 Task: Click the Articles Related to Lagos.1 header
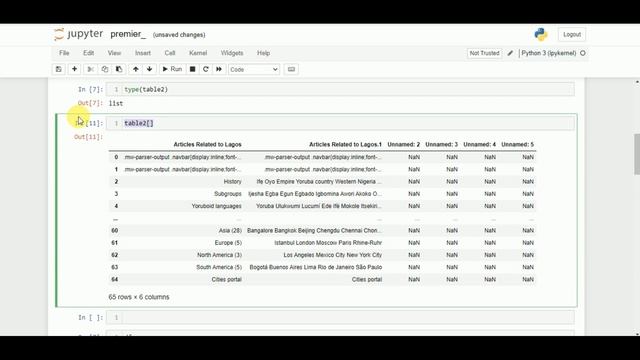[x=345, y=144]
